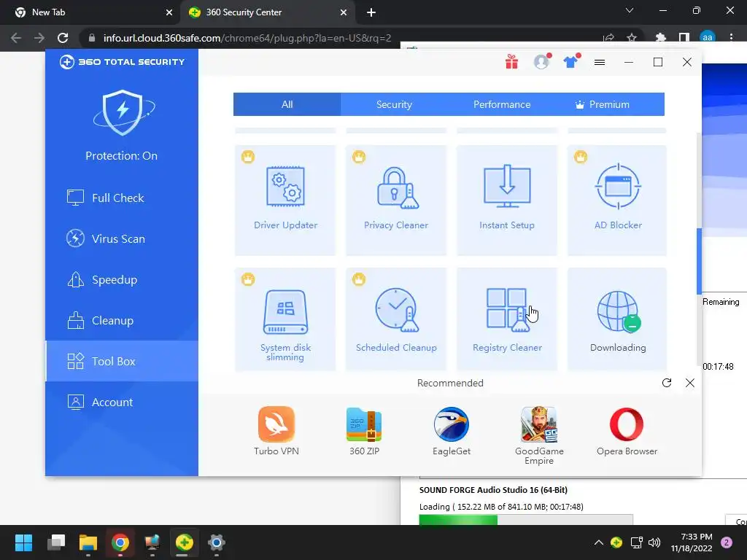Click the 360 Total Security logo

122,62
